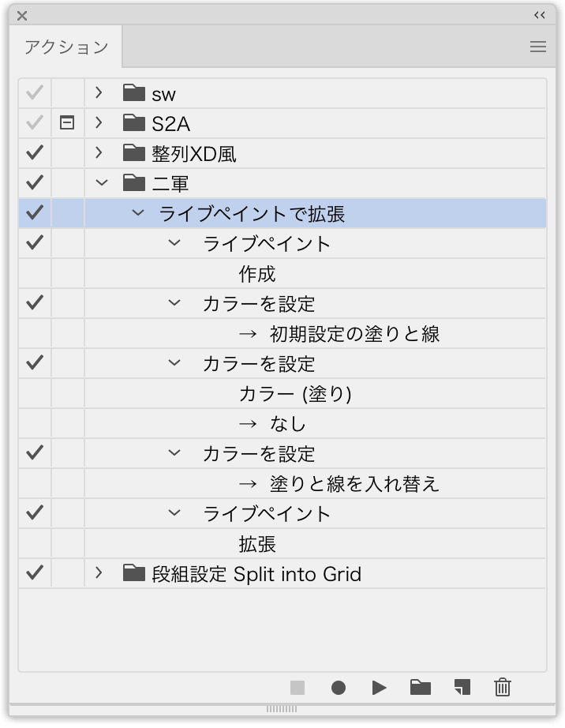The height and width of the screenshot is (728, 565).
Task: Start recording with the circle button
Action: point(339,688)
